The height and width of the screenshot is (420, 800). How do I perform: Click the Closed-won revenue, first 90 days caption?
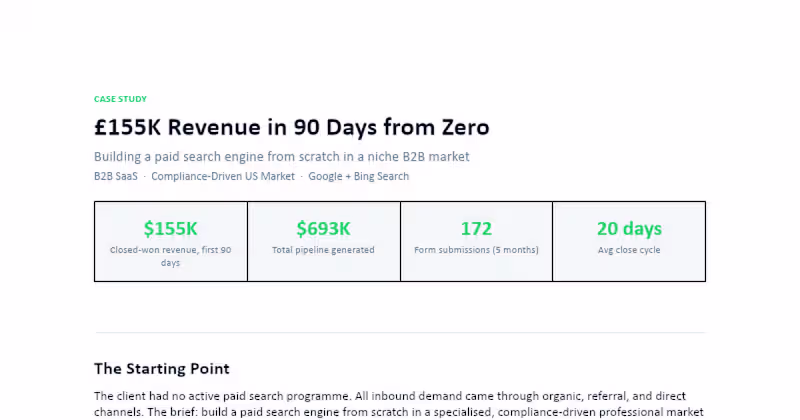(x=170, y=256)
